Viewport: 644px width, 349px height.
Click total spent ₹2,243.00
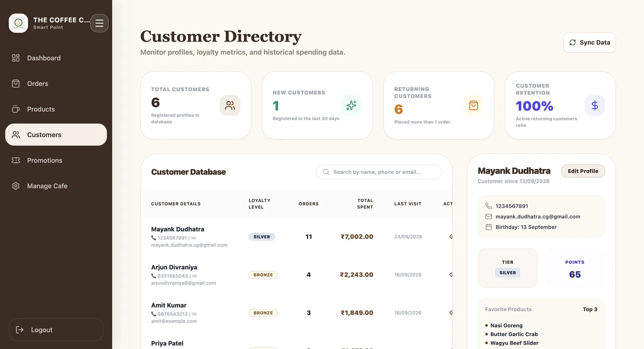tap(357, 275)
